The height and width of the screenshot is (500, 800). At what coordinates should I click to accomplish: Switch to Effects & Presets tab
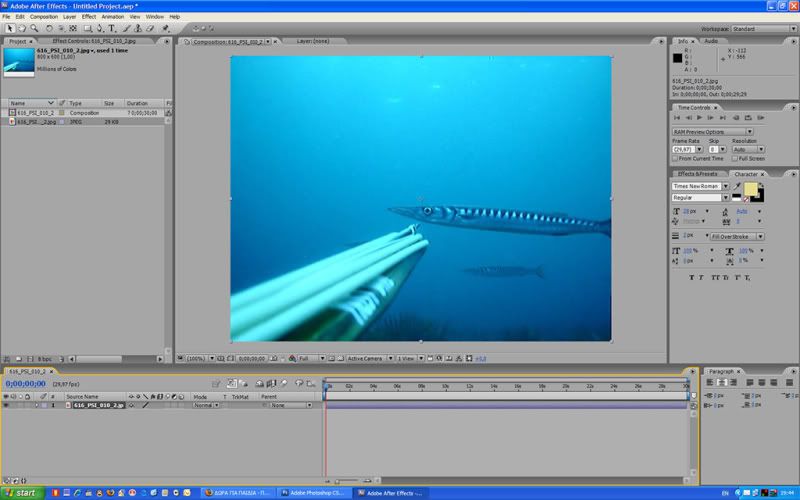(x=697, y=174)
